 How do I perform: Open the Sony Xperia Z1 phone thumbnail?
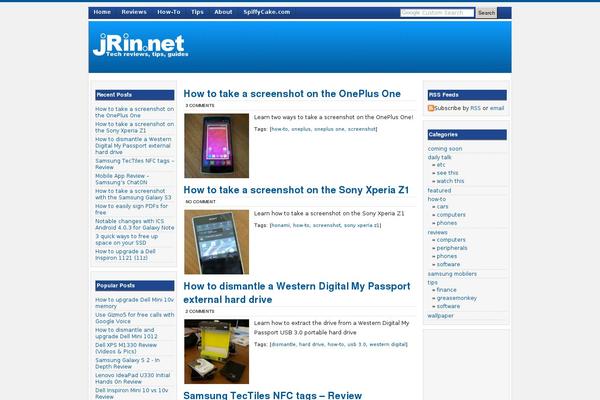216,242
